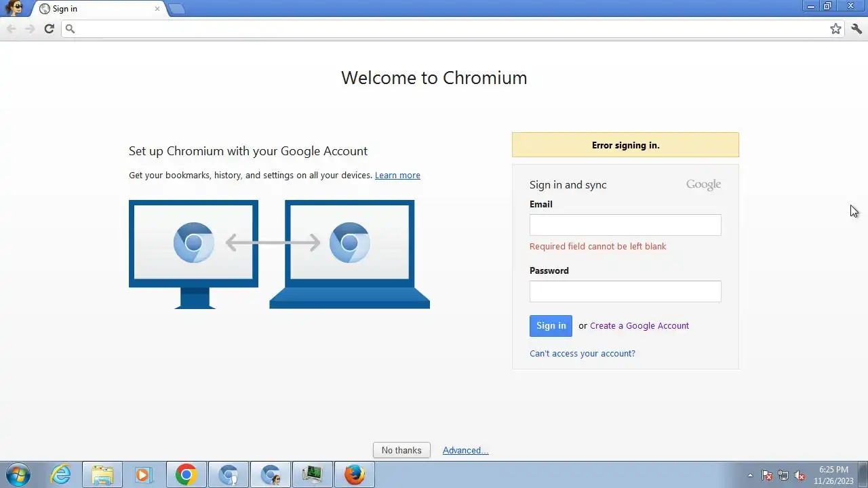The height and width of the screenshot is (488, 868).
Task: Open the Can't access your account? link
Action: 583,354
